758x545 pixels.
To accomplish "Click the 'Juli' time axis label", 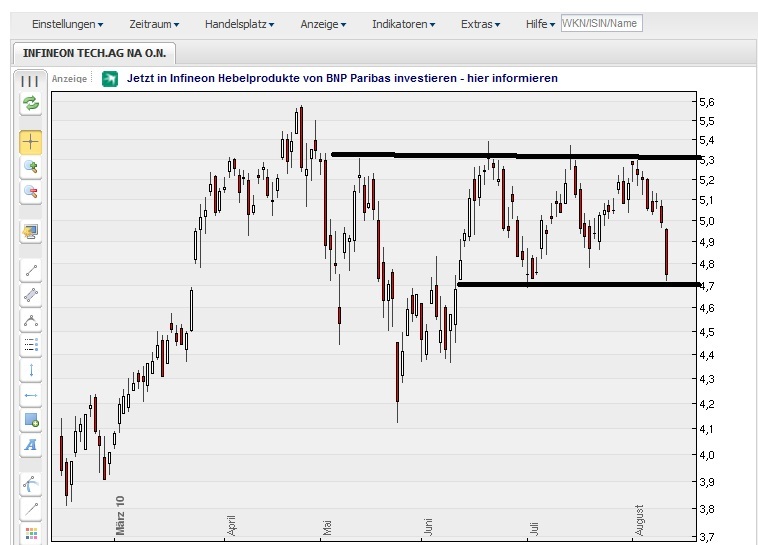I will (533, 528).
